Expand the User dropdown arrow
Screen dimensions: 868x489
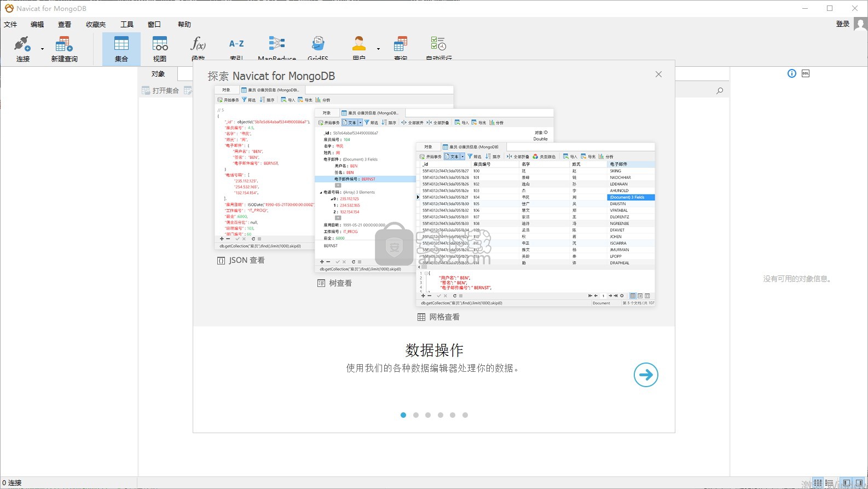(378, 49)
